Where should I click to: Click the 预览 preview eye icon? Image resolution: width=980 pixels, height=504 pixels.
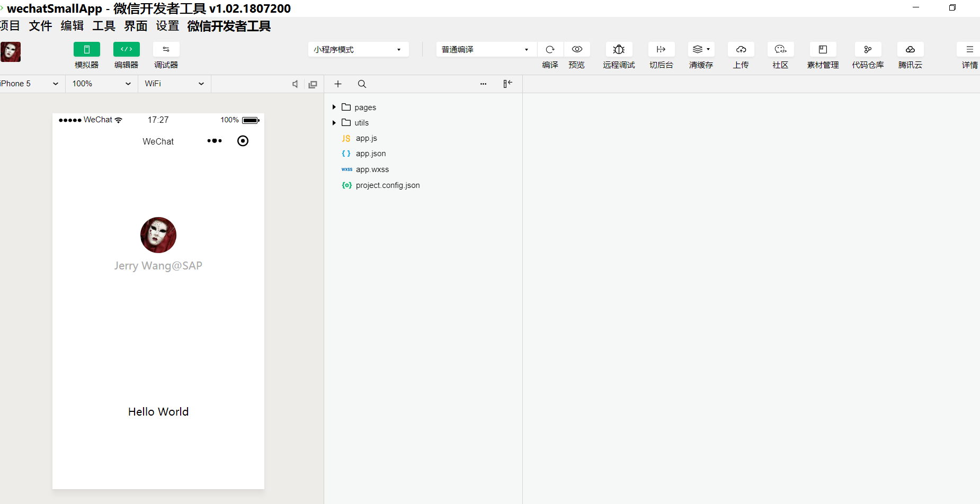click(x=577, y=49)
